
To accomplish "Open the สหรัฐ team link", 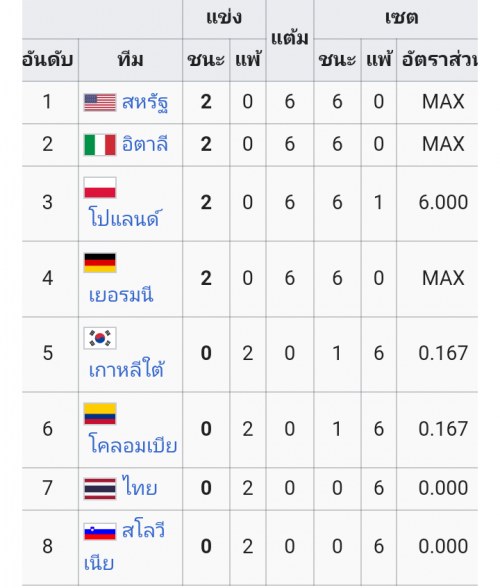I will 145,102.
